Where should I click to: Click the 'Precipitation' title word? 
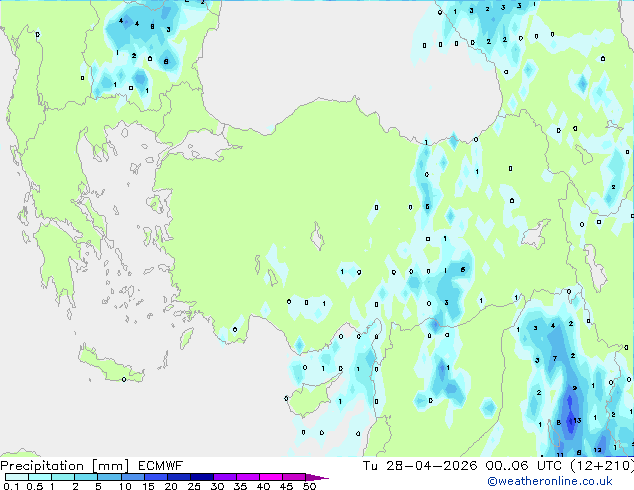coord(42,466)
